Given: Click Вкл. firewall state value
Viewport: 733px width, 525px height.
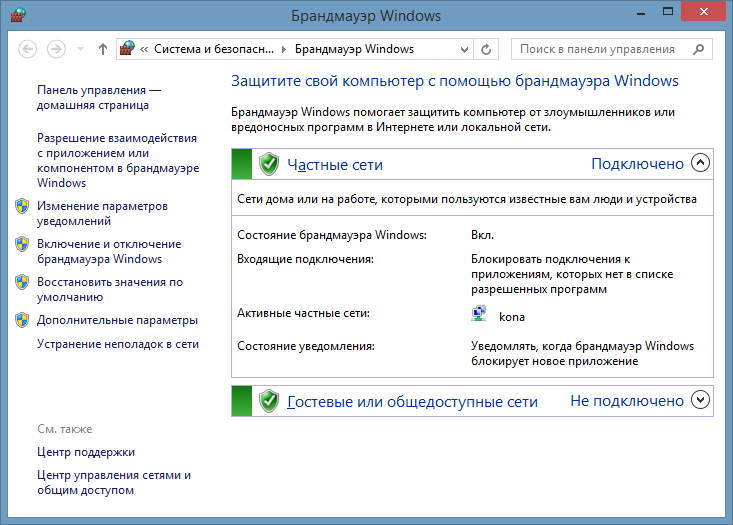Looking at the screenshot, I should (x=482, y=235).
